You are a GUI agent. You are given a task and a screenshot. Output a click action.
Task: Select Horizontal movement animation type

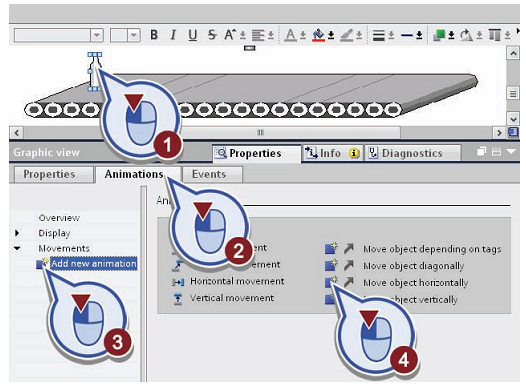point(237,281)
